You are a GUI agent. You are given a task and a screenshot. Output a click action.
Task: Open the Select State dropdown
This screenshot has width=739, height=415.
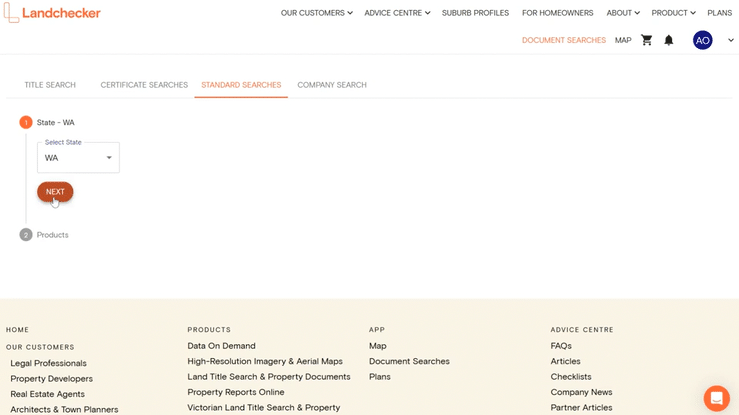[x=78, y=157]
